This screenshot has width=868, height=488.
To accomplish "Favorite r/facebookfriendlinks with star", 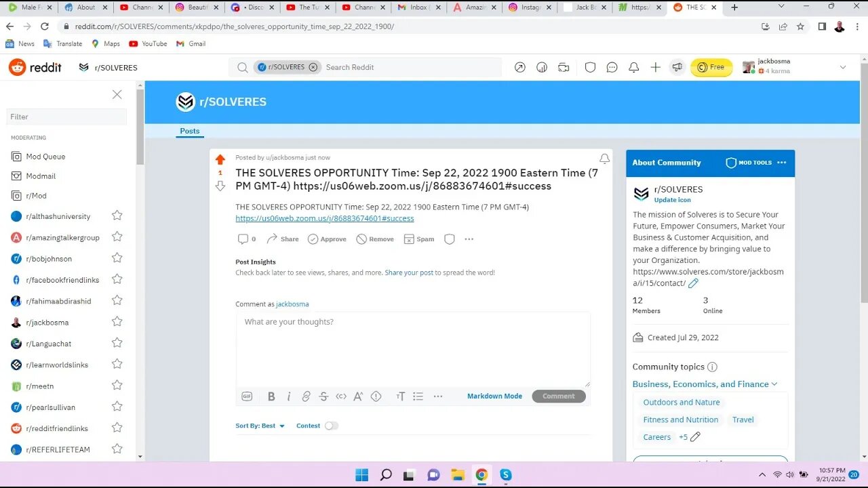I will click(117, 279).
